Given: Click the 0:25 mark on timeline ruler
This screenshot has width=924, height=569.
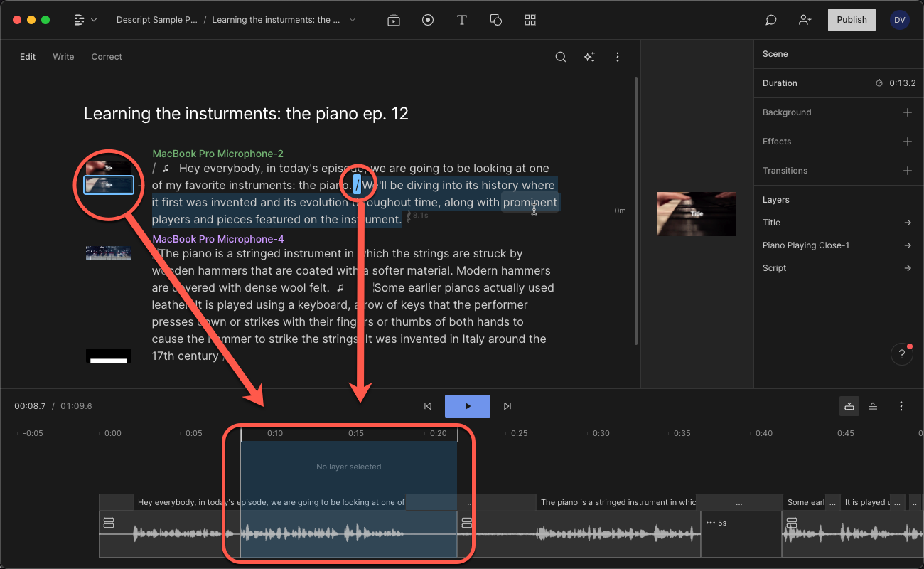Looking at the screenshot, I should [x=520, y=433].
